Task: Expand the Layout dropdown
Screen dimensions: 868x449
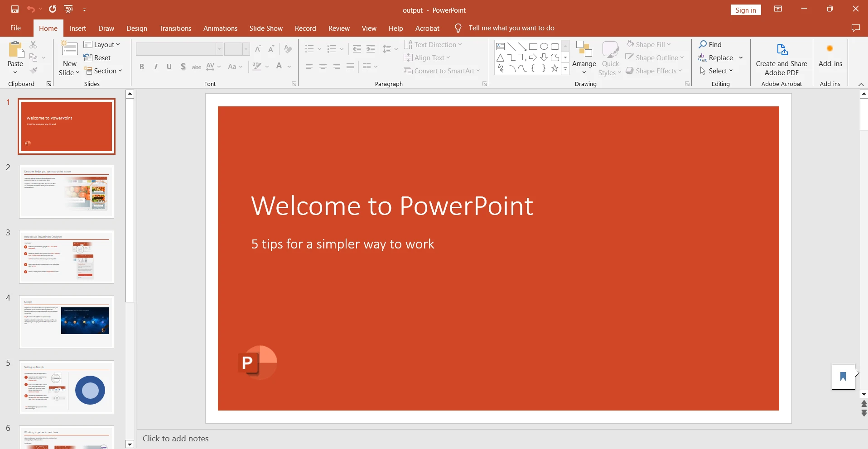Action: click(x=102, y=44)
